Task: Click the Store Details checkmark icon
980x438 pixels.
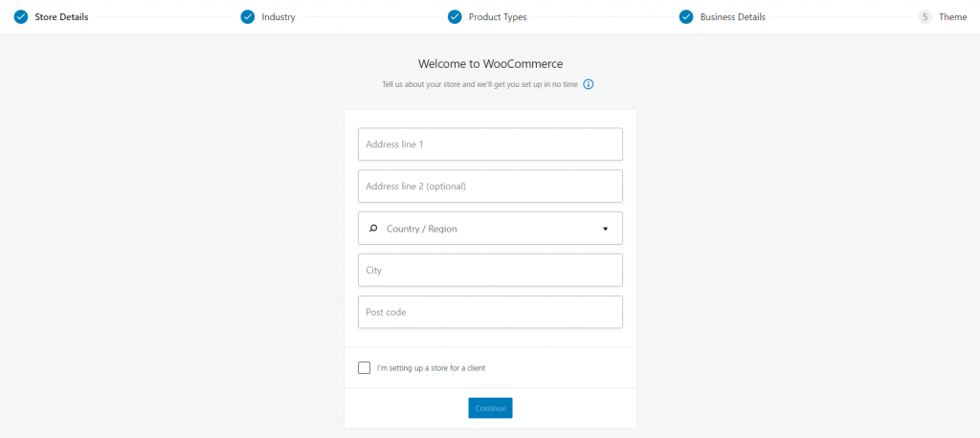Action: 21,17
